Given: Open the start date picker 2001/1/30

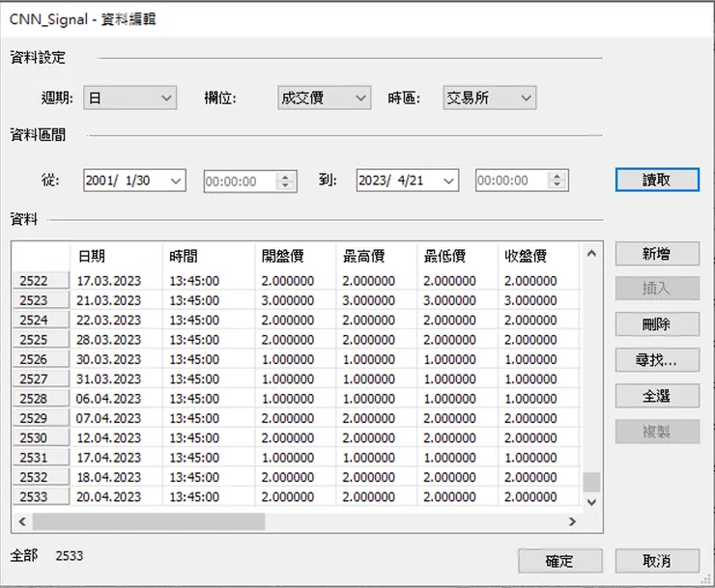Looking at the screenshot, I should coord(134,181).
